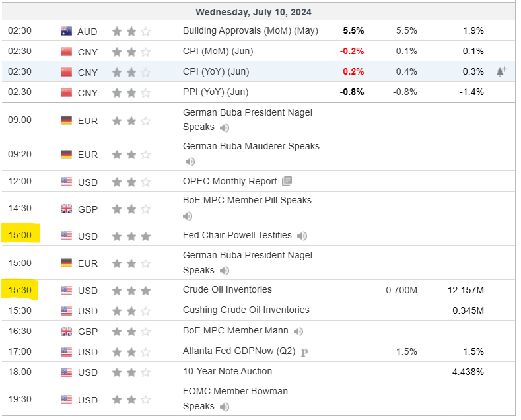Select the PPI (YoY) (Jun) event
Viewport: 521px width, 420px height.
(215, 92)
